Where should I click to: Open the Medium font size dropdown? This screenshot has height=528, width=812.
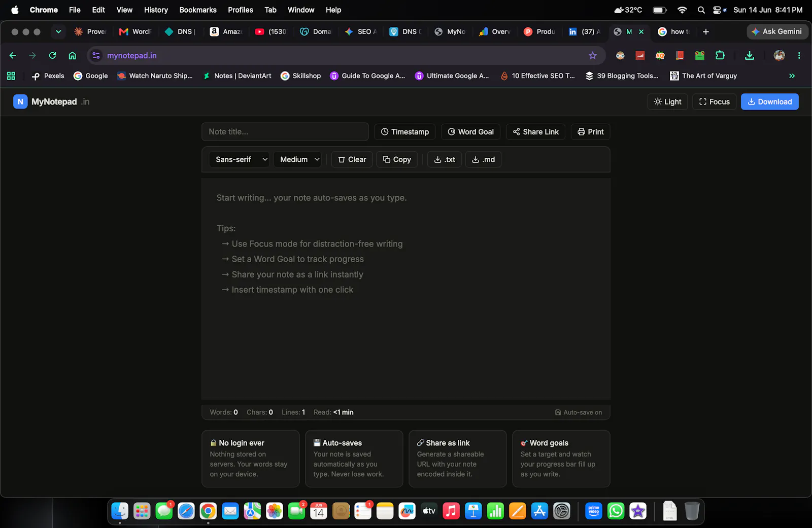click(x=297, y=159)
